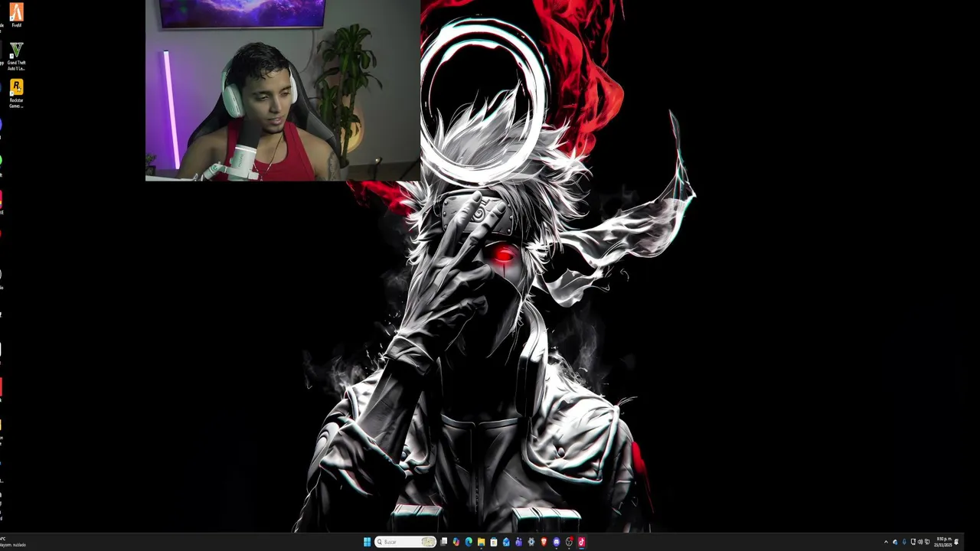The width and height of the screenshot is (980, 551).
Task: Expand hidden system tray icons chevron
Action: (x=886, y=542)
